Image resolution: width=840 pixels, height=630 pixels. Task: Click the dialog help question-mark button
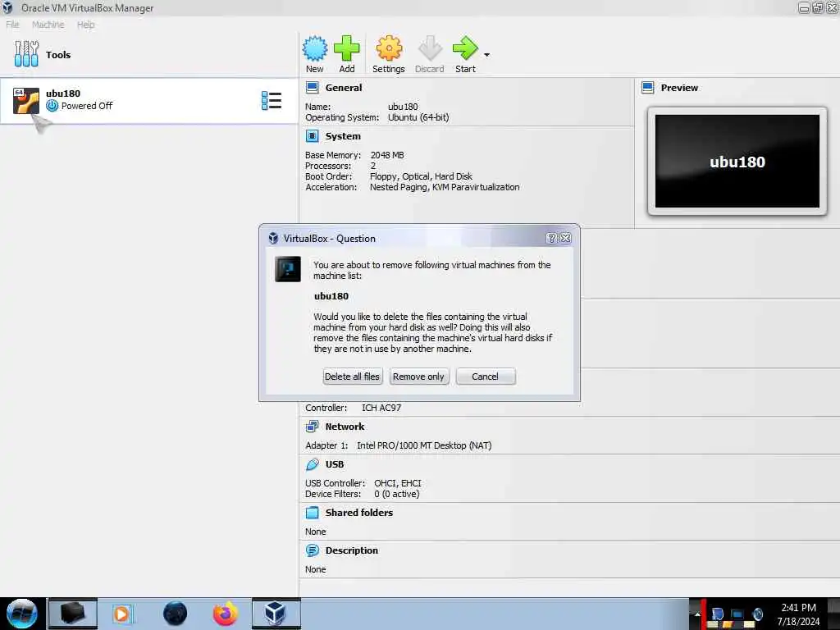point(552,239)
